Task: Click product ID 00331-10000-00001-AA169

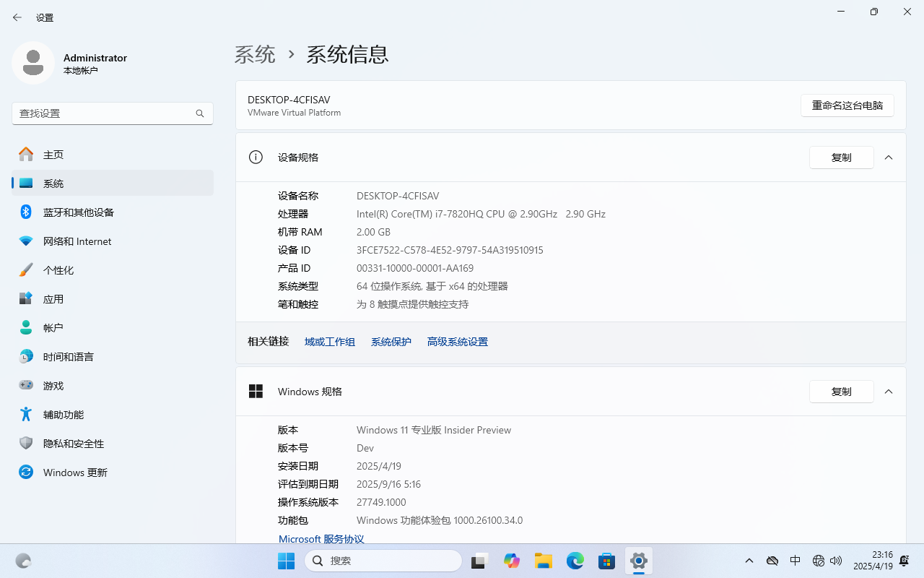Action: pyautogui.click(x=415, y=268)
